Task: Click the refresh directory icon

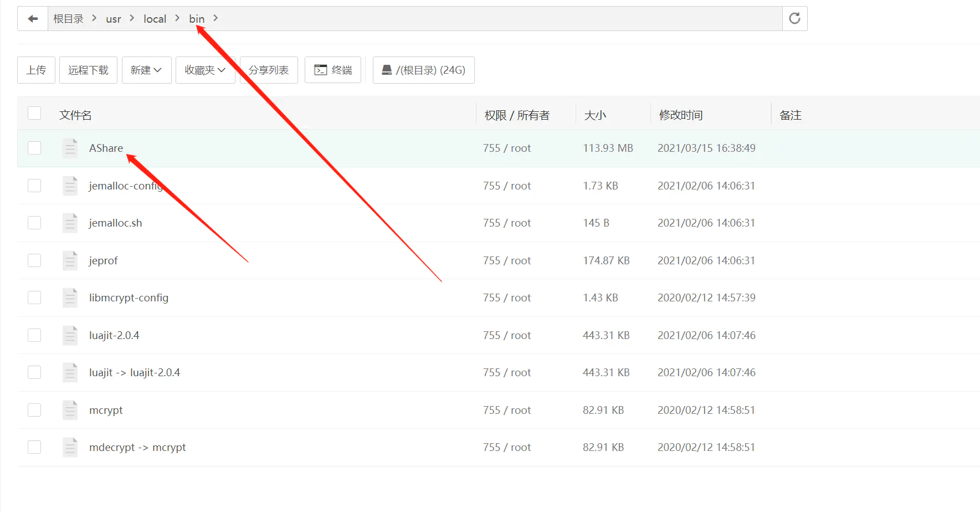Action: (794, 18)
